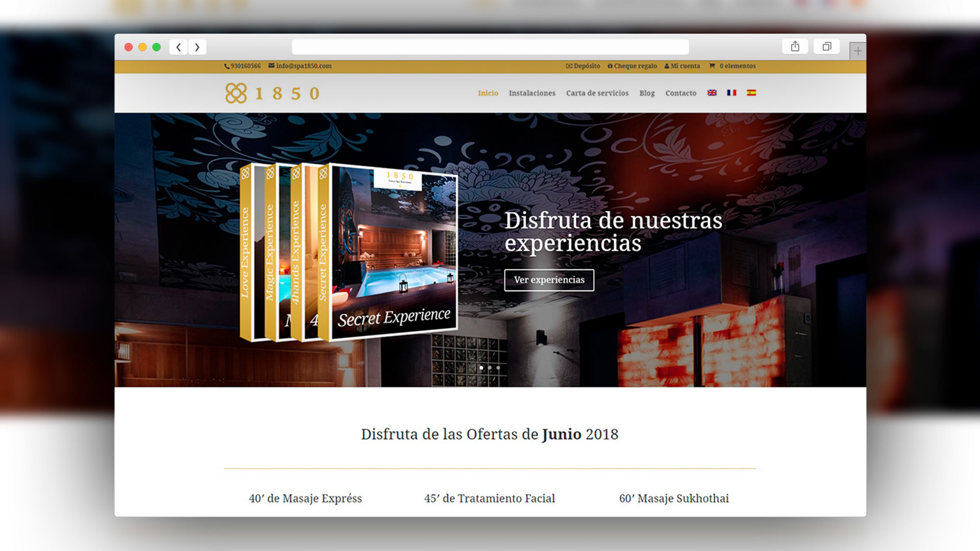Screen dimensions: 980x551
Task: Open the Carta de servicios menu
Action: coord(597,93)
